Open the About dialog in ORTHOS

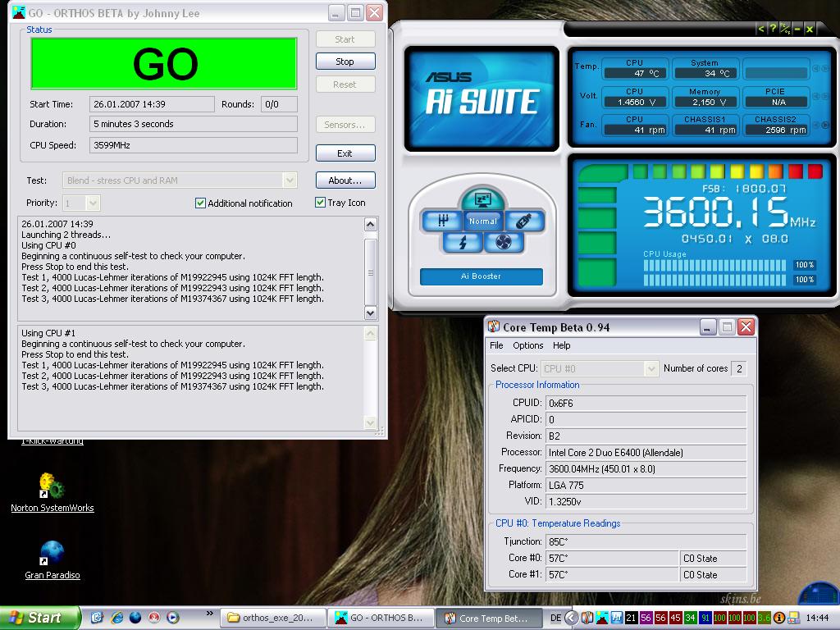coord(345,180)
